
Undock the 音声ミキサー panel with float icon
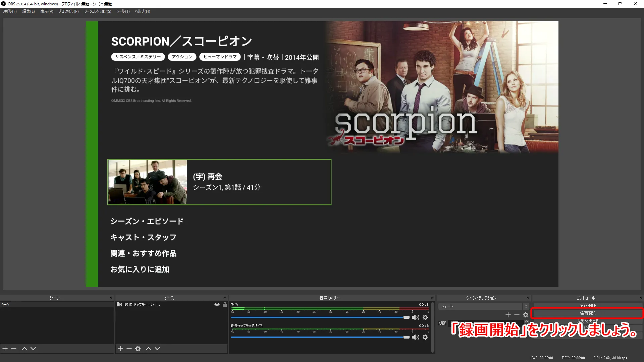point(432,298)
